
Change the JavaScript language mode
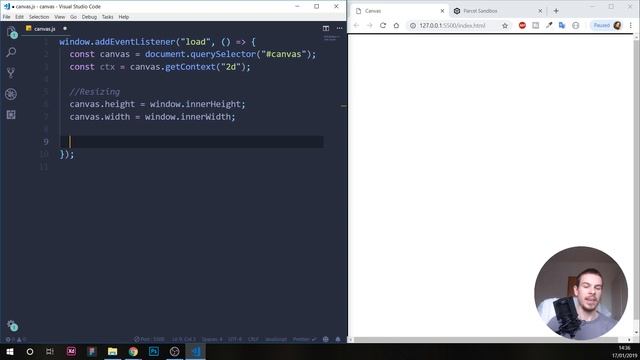(x=276, y=339)
